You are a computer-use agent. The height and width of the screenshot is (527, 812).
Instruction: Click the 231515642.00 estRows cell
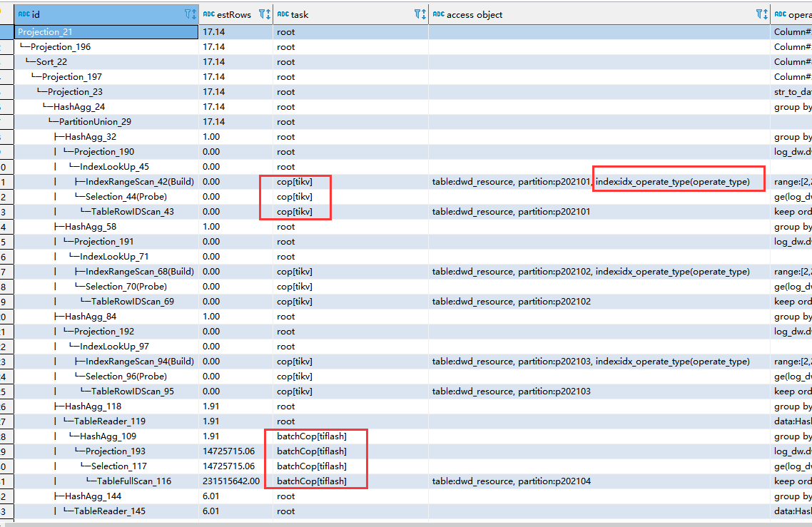coord(231,481)
